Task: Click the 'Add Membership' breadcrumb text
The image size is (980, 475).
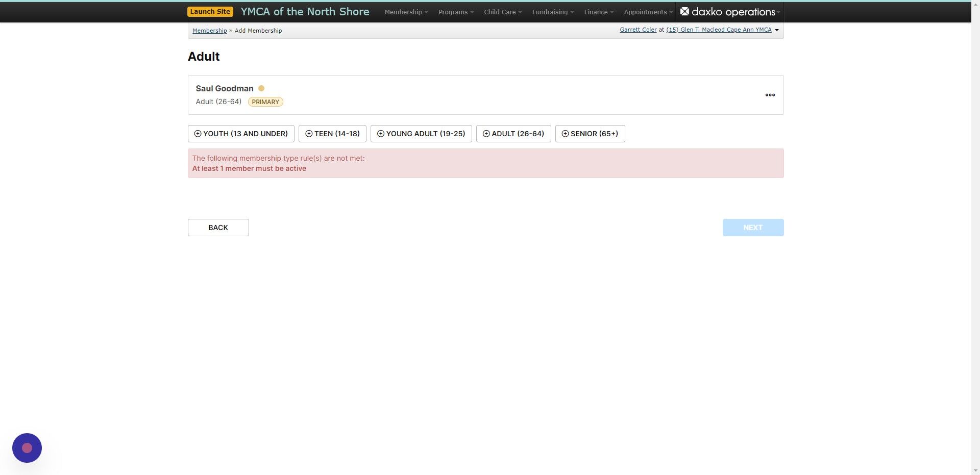Action: 258,31
